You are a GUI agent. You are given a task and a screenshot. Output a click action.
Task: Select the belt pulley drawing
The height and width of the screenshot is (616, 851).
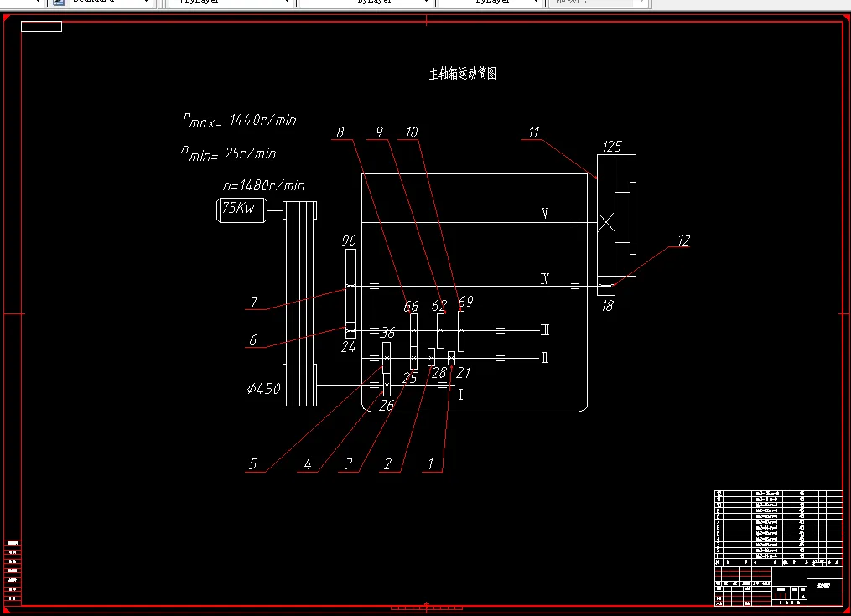pos(300,303)
